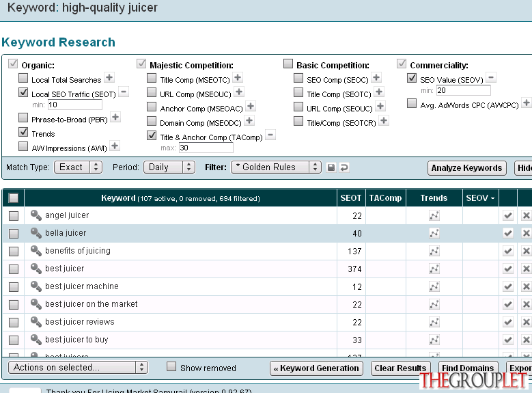This screenshot has width=532, height=393.
Task: Open trends chart for benefits of juicing
Action: [x=434, y=251]
